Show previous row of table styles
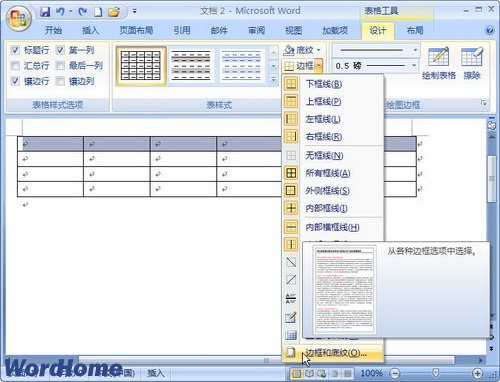Image resolution: width=500 pixels, height=382 pixels. (x=273, y=52)
